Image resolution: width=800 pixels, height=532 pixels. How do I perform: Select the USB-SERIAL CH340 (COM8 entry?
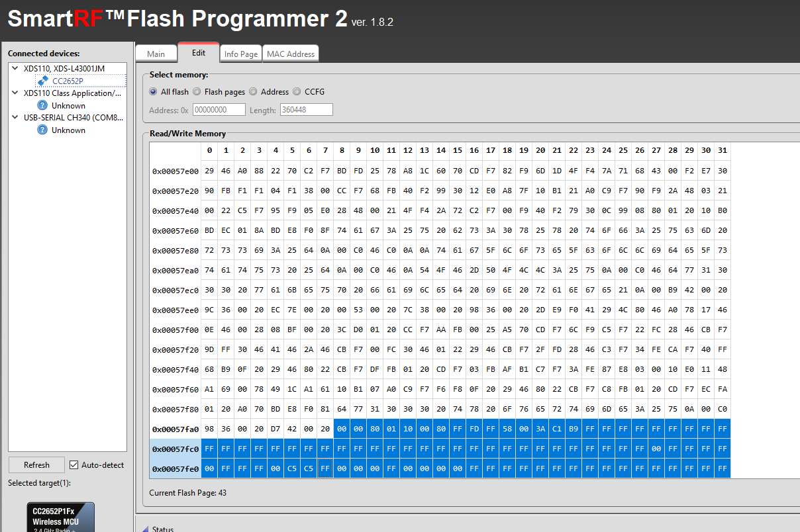(74, 117)
